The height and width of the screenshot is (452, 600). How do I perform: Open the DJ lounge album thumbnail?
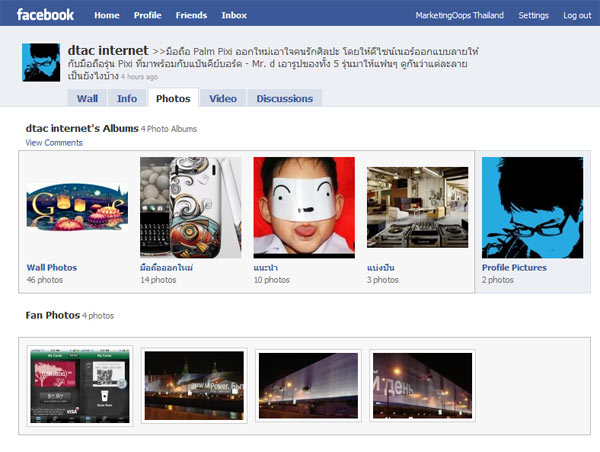[417, 207]
